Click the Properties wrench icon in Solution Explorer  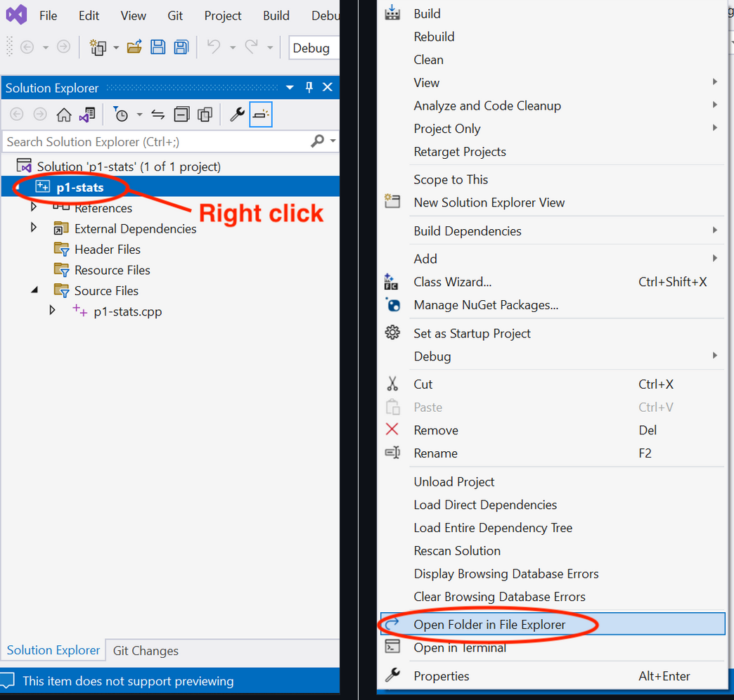[238, 114]
